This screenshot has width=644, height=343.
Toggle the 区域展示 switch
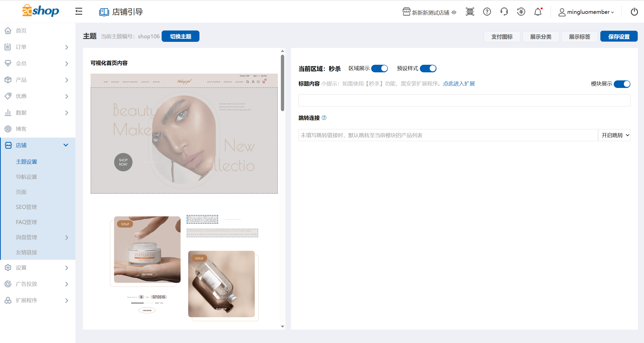tap(379, 68)
